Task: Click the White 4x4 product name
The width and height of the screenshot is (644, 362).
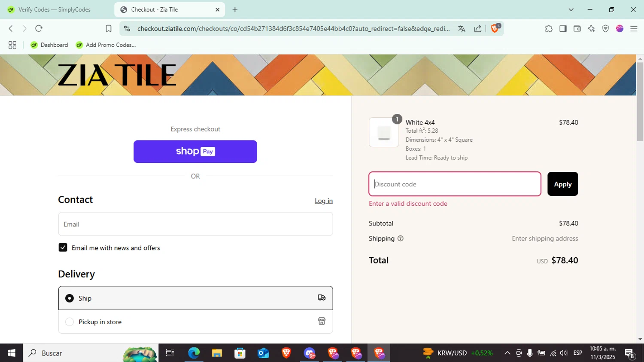Action: click(420, 122)
